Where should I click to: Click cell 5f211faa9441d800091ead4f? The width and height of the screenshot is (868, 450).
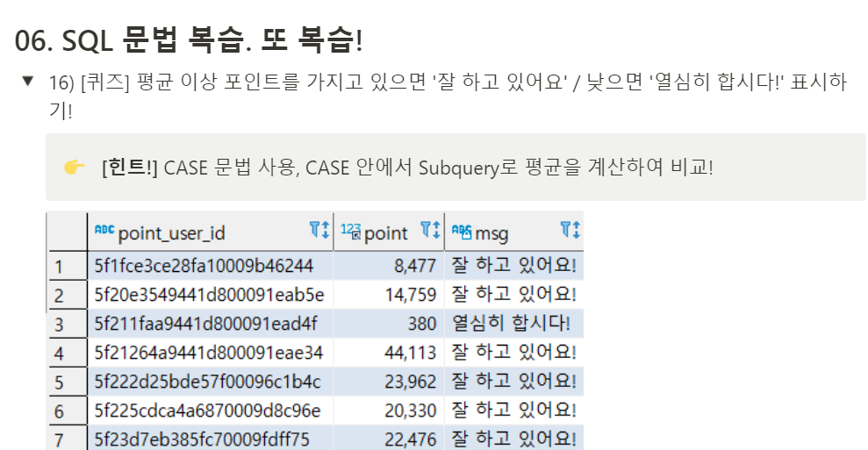point(211,324)
